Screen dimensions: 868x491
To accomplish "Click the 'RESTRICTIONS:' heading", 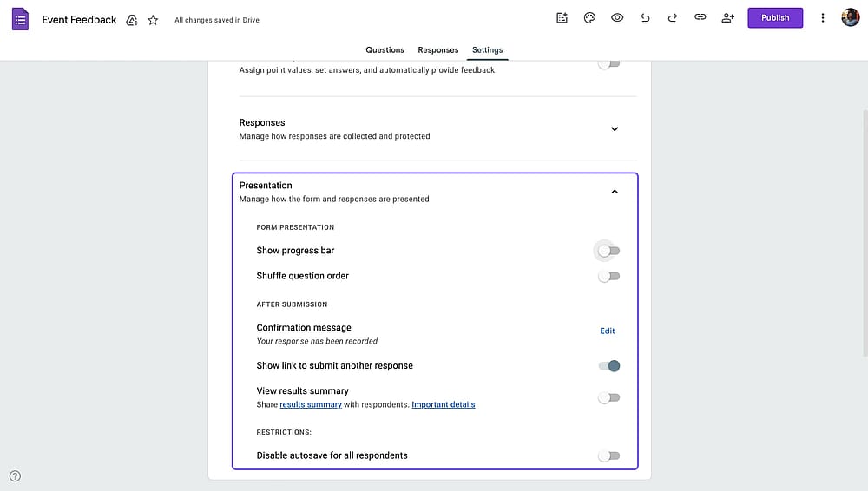I will 284,432.
